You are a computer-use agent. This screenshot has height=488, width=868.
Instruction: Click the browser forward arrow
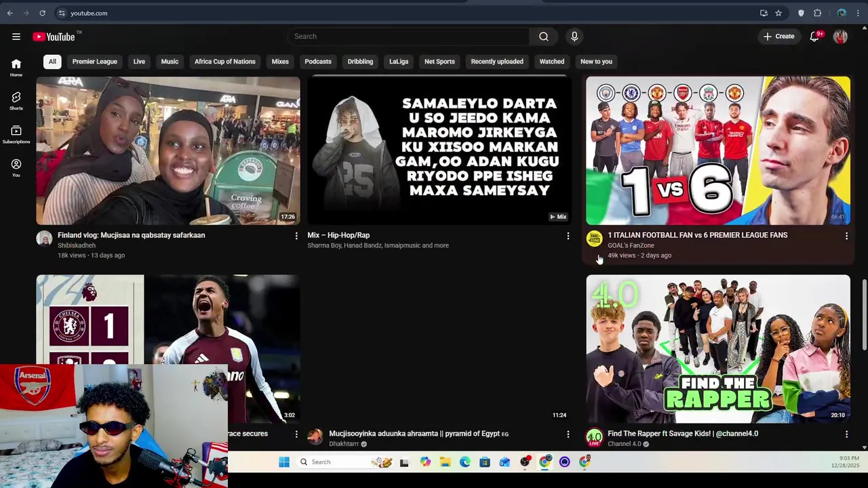pos(26,13)
